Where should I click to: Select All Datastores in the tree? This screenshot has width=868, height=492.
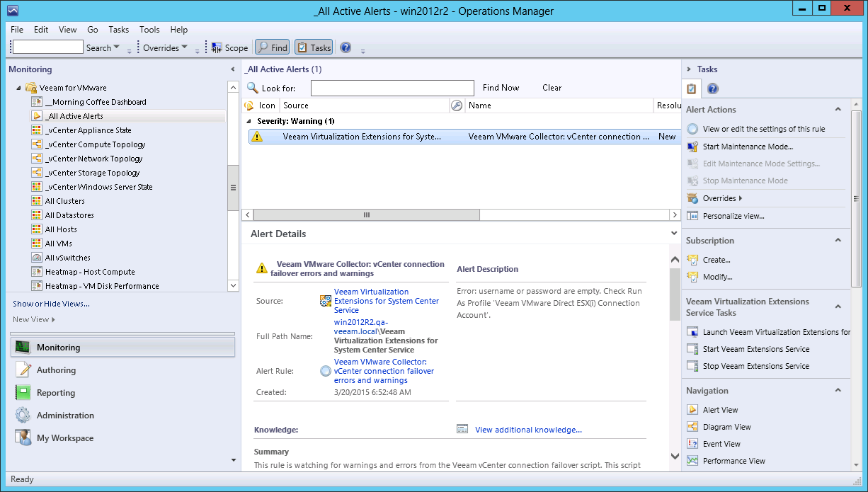pos(69,215)
